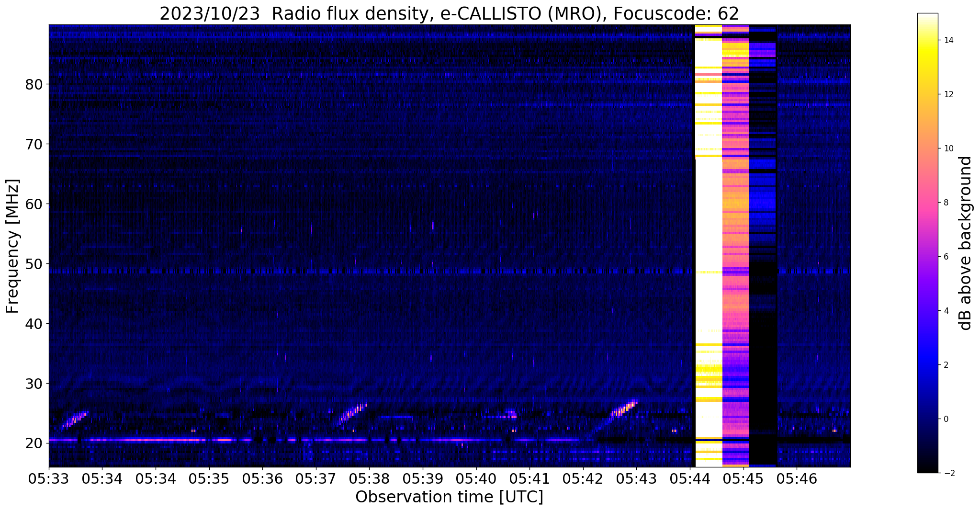The height and width of the screenshot is (511, 980).
Task: Click the 05:35 time tick label
Action: coord(209,479)
